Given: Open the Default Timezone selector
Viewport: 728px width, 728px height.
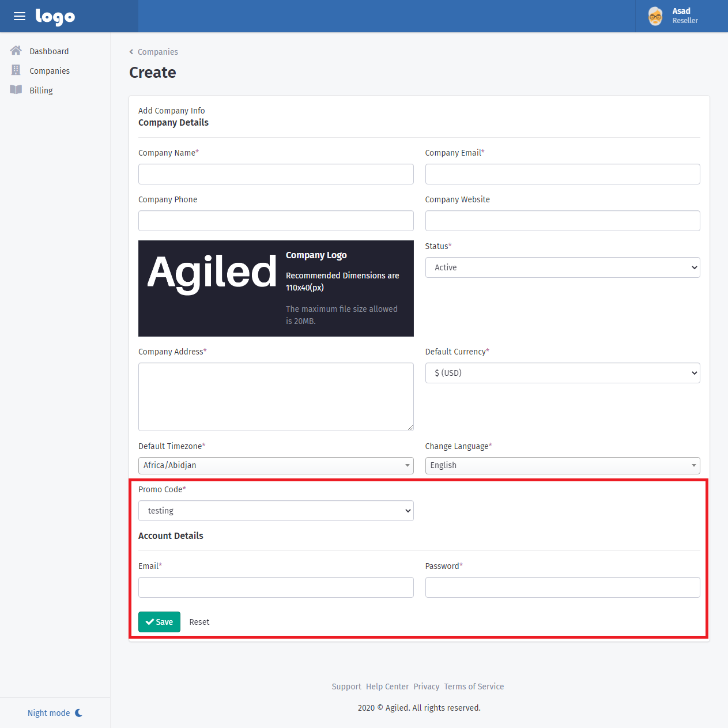Looking at the screenshot, I should [276, 465].
